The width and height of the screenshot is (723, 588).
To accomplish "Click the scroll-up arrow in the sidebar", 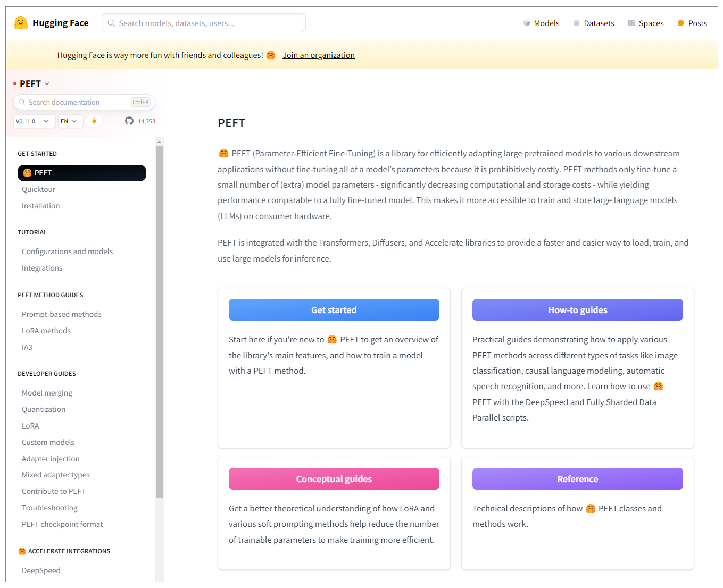I will pyautogui.click(x=159, y=142).
